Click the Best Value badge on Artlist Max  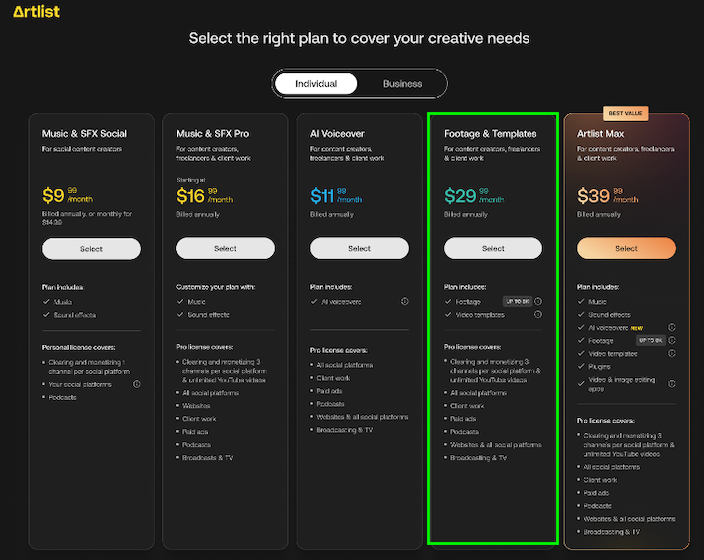pos(625,114)
